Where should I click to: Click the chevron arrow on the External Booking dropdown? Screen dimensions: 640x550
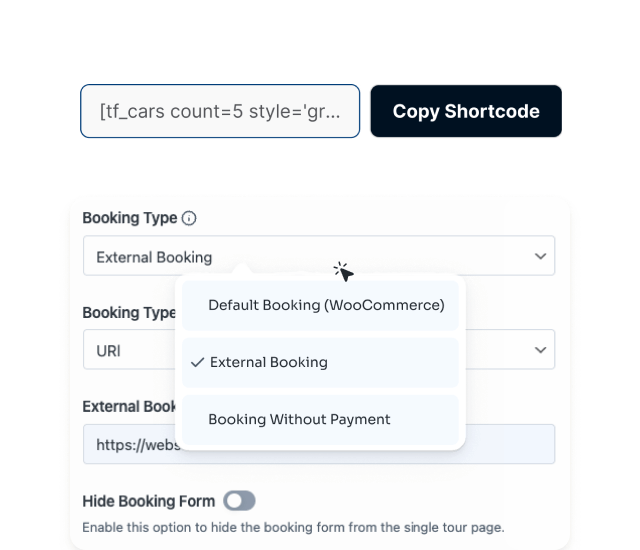(x=540, y=257)
